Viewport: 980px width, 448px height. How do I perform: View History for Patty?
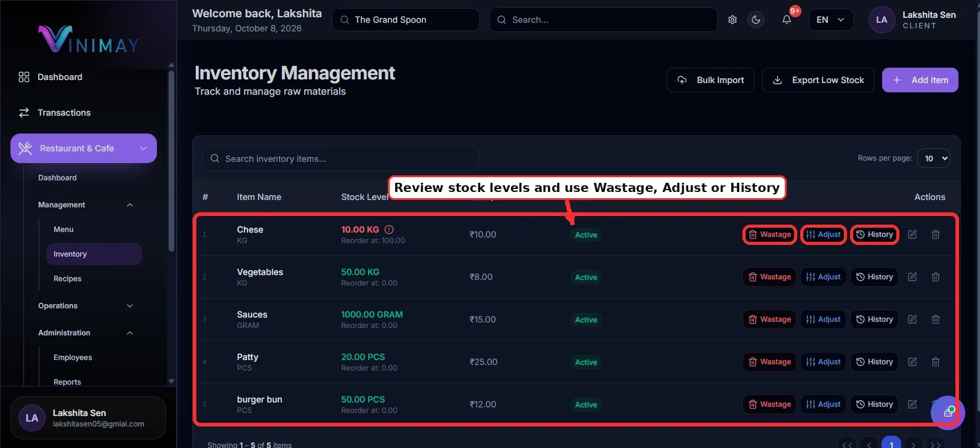(874, 362)
